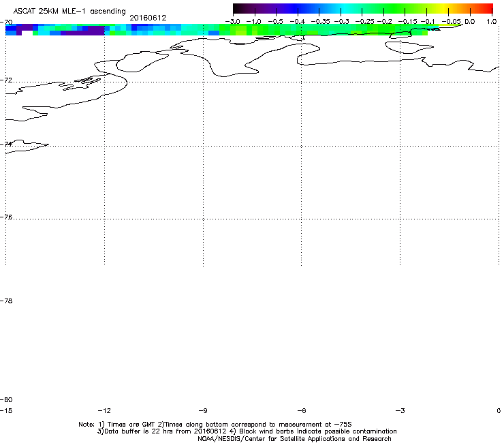This screenshot has width=504, height=443.
Task: Click the longitude label -3
Action: point(400,410)
